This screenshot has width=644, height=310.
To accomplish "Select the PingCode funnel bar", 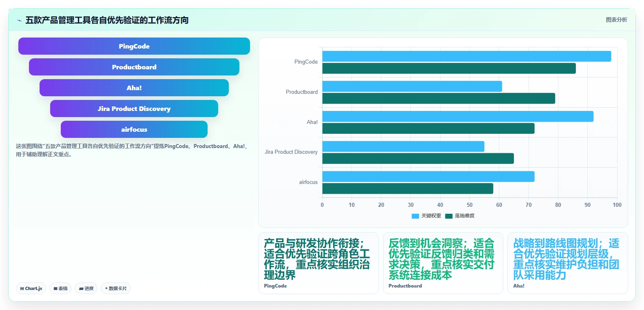I will [134, 46].
